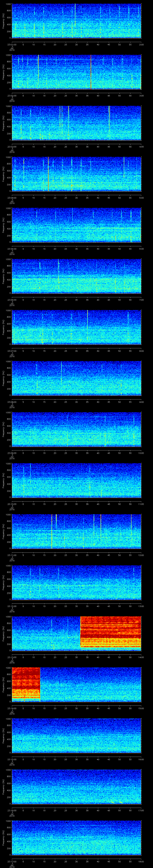Click the 23:05:00 start time label
Image resolution: width=153 pixels, height=868 pixels.
click(x=12, y=249)
